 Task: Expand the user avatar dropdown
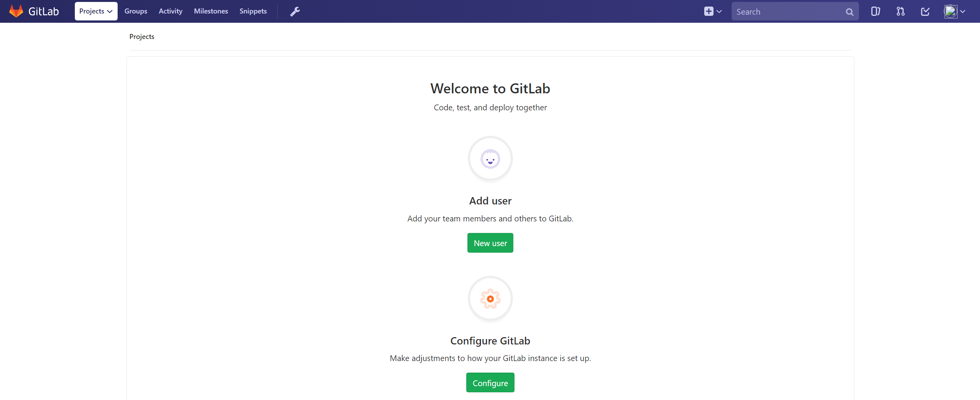click(955, 12)
